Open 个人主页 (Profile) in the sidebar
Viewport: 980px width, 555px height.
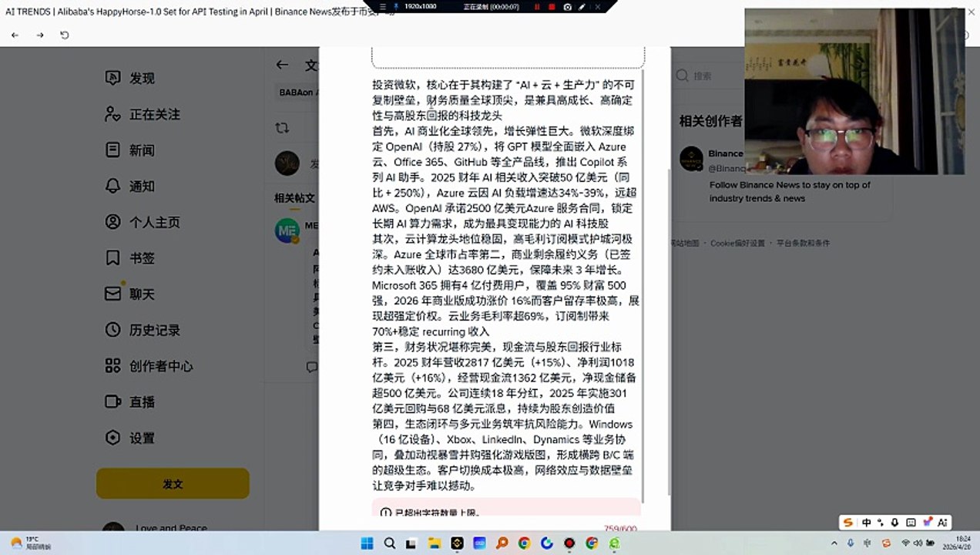click(x=143, y=222)
